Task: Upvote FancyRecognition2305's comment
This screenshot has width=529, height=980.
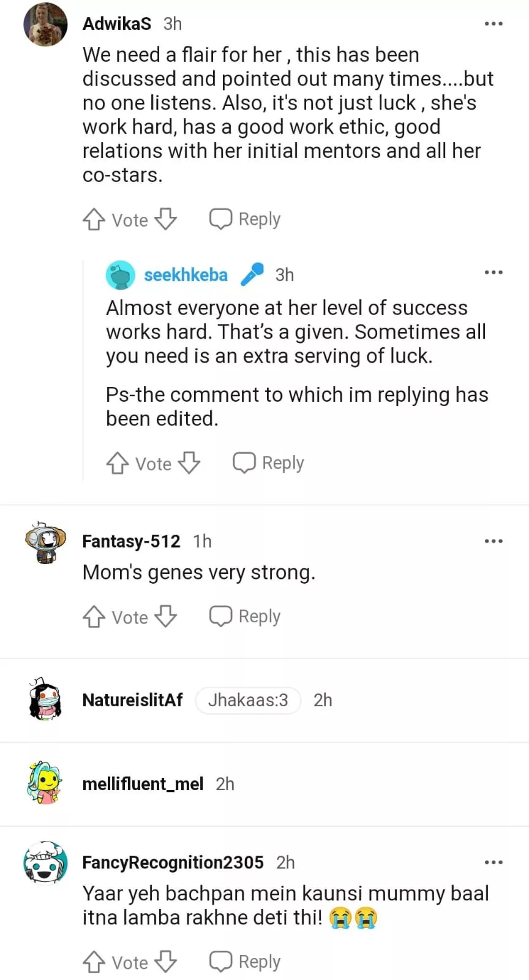Action: [94, 962]
